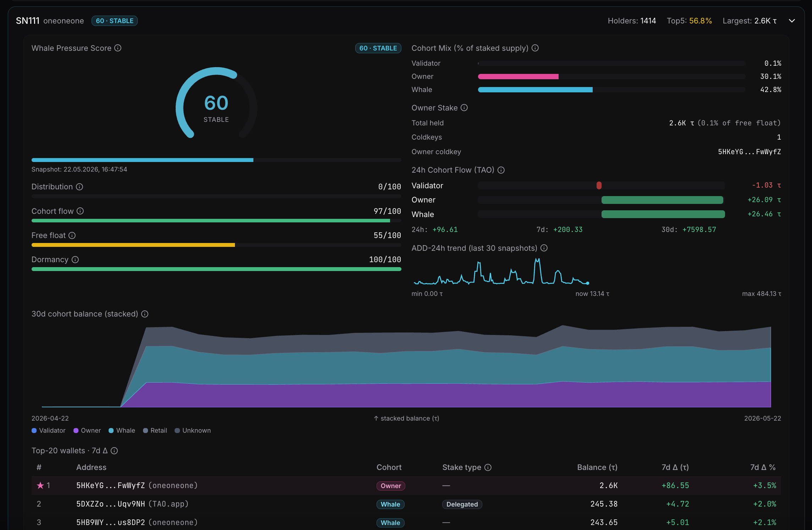The width and height of the screenshot is (812, 530).
Task: Toggle Retail legend series
Action: point(155,431)
